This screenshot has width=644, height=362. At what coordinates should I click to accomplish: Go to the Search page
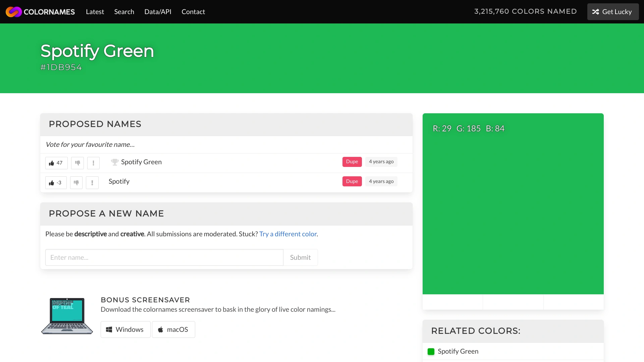124,11
